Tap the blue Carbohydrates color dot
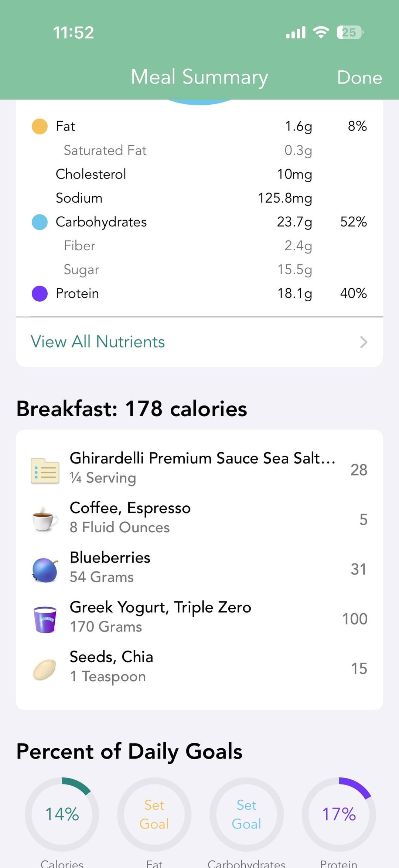The width and height of the screenshot is (399, 868). point(40,222)
